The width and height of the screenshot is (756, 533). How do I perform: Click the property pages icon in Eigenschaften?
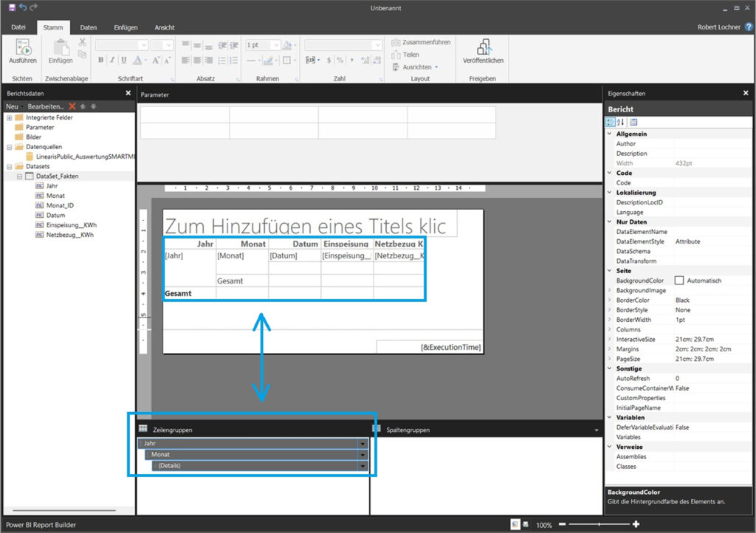633,123
